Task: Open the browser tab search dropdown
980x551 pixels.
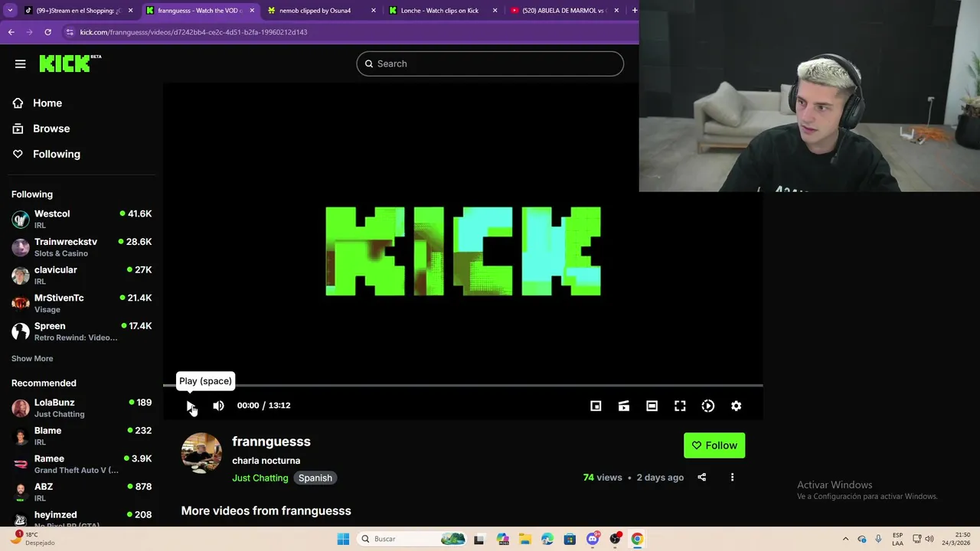Action: tap(10, 11)
